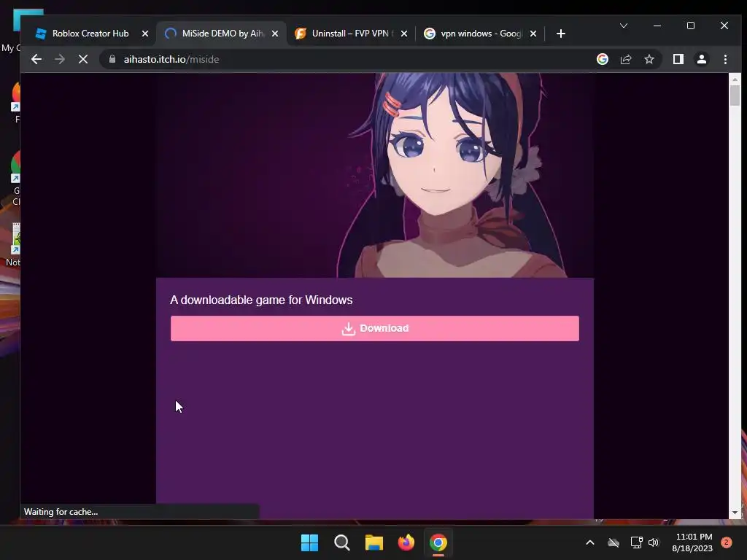Viewport: 747px width, 560px height.
Task: Close the Uninstall FVP VPN tab
Action: 404,34
